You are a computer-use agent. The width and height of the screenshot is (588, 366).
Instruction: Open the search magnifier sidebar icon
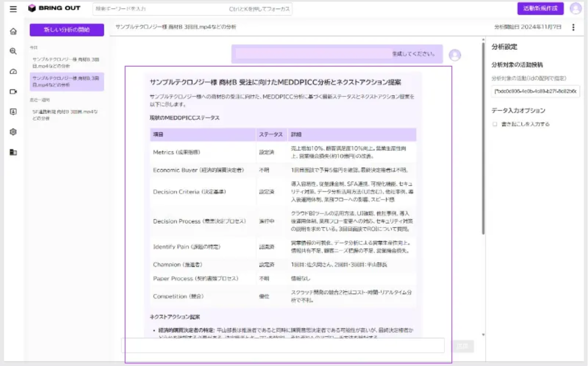coord(13,51)
